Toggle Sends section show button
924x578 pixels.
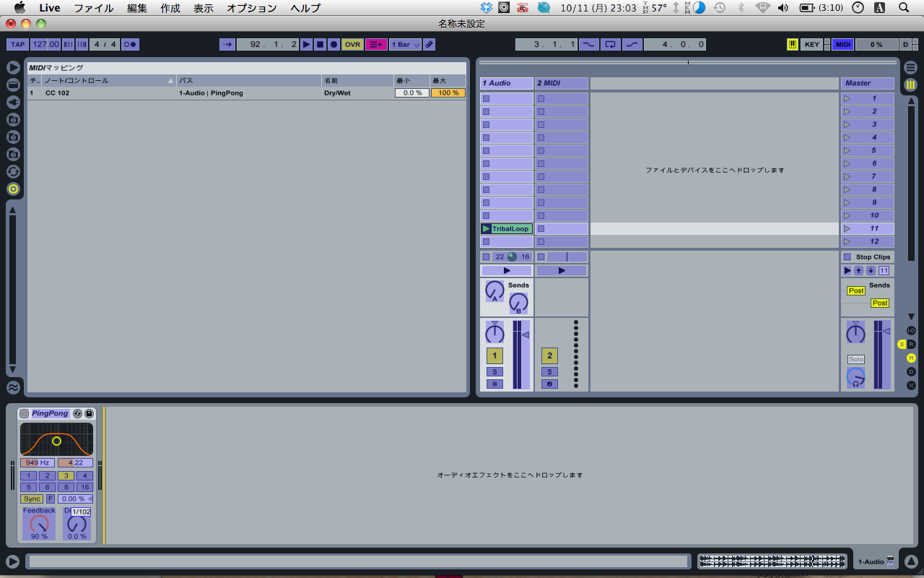[902, 344]
